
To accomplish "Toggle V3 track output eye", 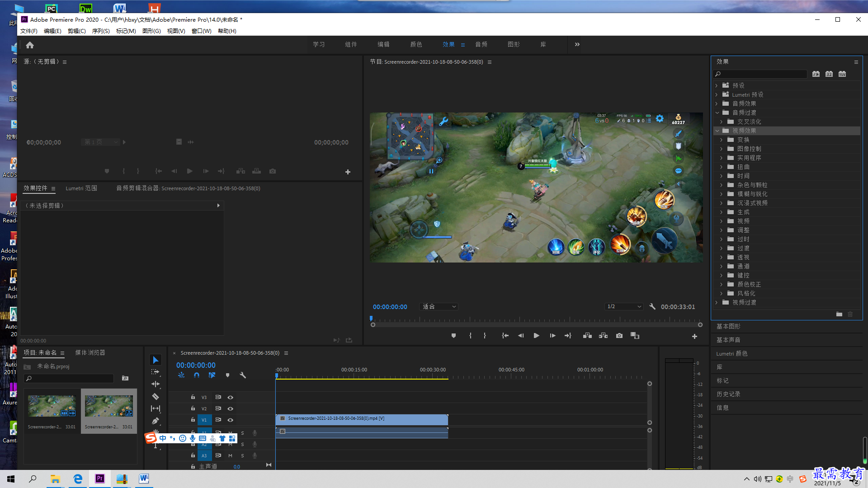I will [x=230, y=397].
